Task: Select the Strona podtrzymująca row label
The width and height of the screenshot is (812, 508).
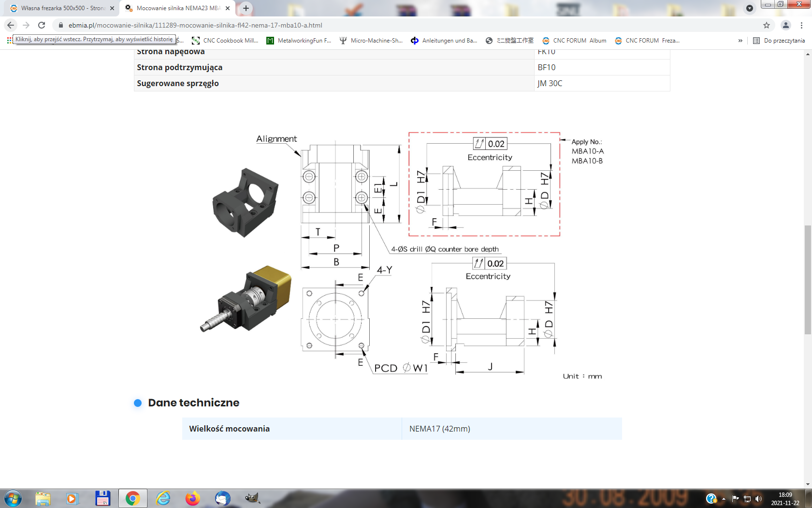Action: pos(180,67)
